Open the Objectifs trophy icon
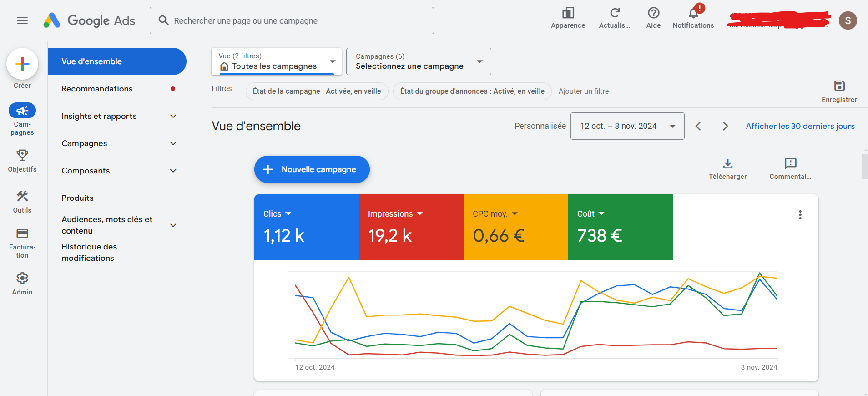The image size is (868, 396). [x=22, y=156]
